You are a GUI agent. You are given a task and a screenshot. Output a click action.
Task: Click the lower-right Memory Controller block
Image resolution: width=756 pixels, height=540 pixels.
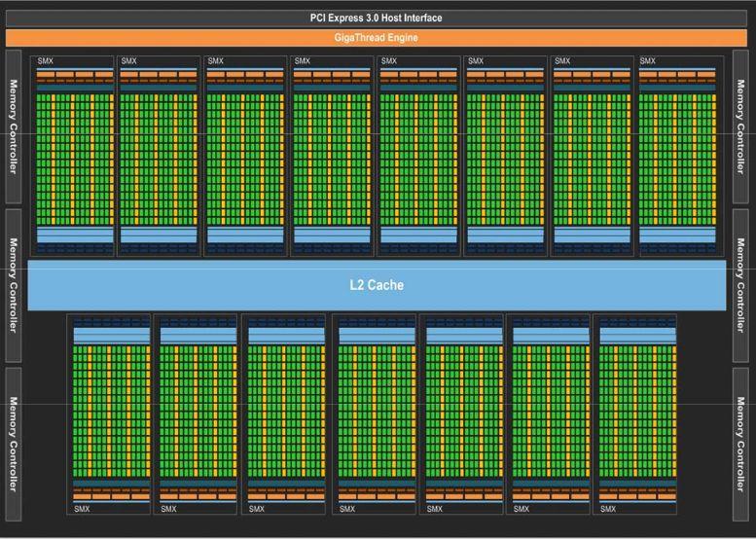click(740, 444)
